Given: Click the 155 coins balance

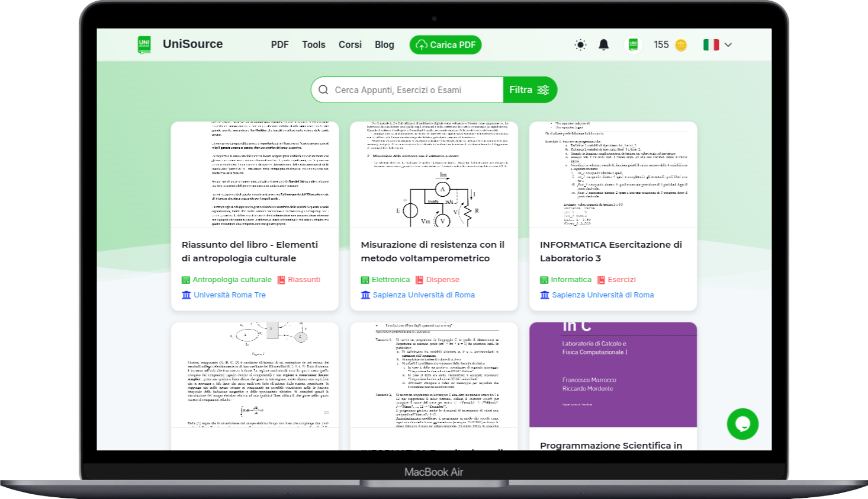Looking at the screenshot, I should (x=661, y=45).
